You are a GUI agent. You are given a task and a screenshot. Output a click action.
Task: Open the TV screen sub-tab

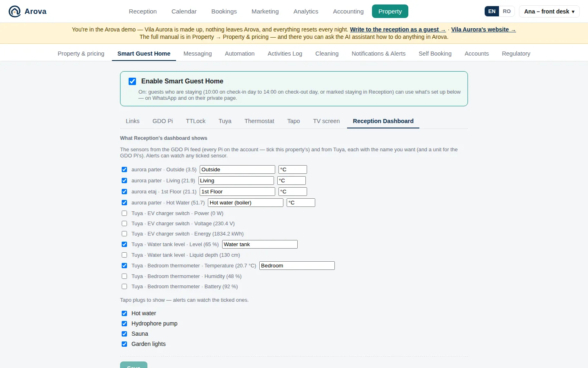tap(326, 121)
